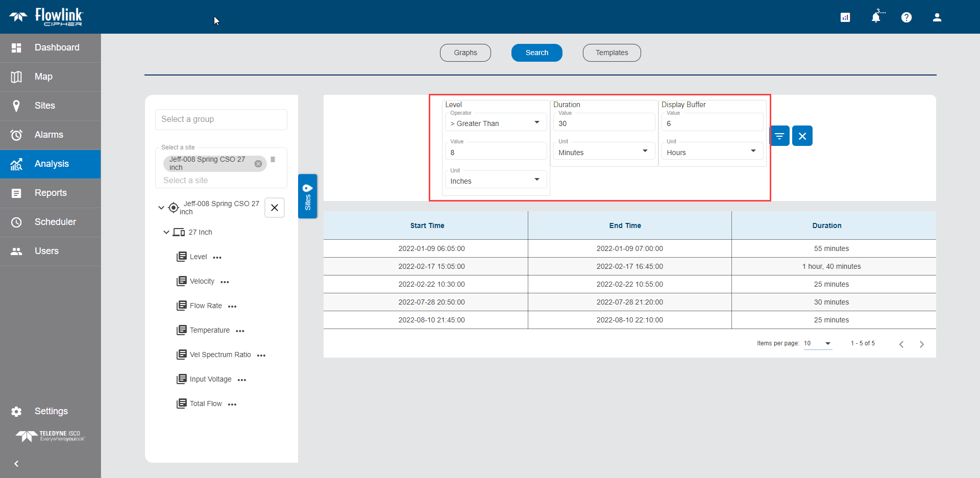
Task: Switch to the Graphs tab
Action: pos(465,53)
